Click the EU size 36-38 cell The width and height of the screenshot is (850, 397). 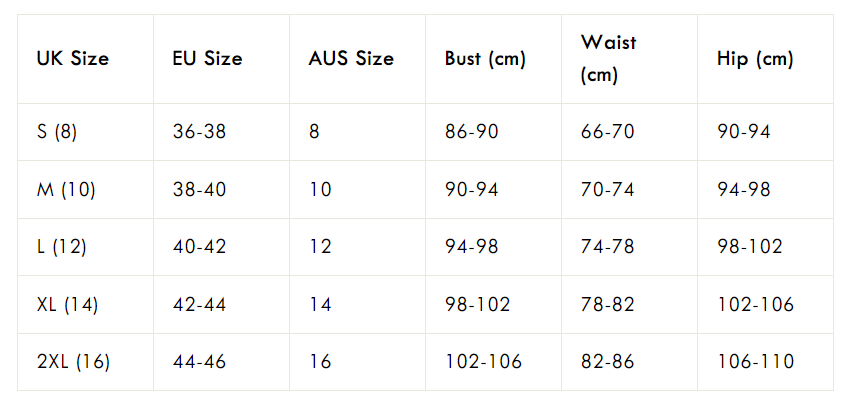coord(222,132)
